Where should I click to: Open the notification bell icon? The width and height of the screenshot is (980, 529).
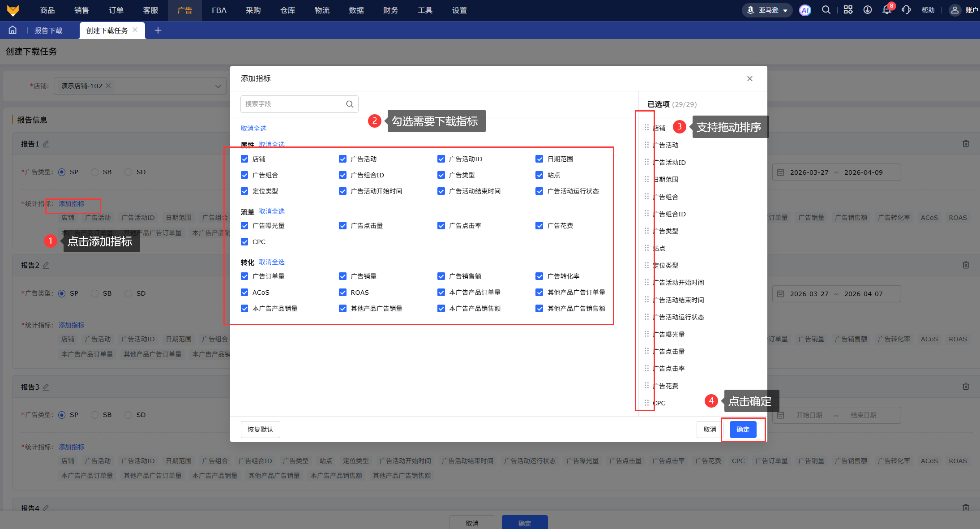886,10
